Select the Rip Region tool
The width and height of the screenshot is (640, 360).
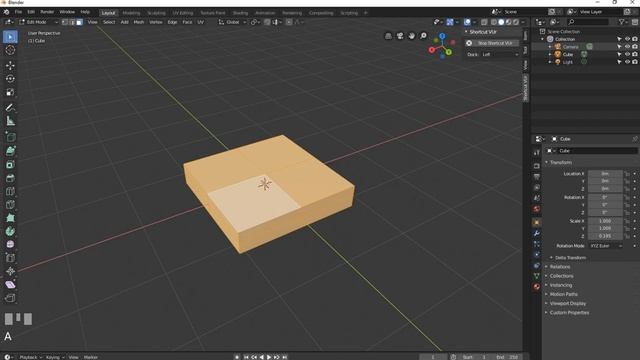click(10, 298)
